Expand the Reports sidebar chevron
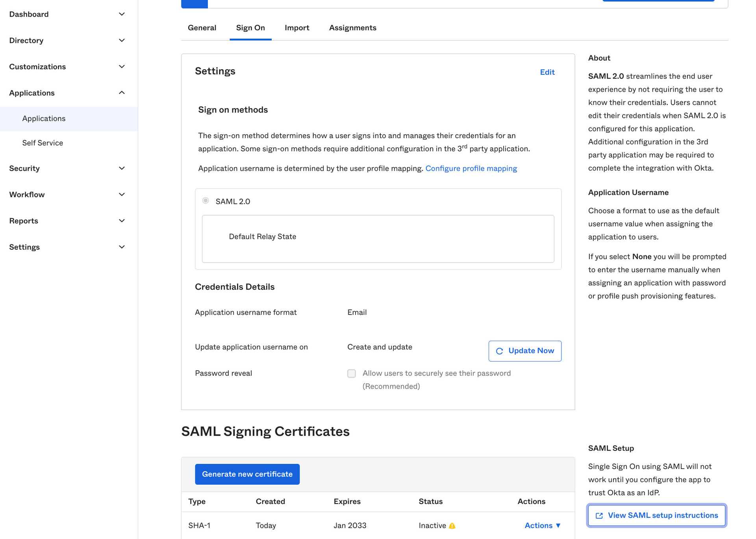 (x=122, y=221)
